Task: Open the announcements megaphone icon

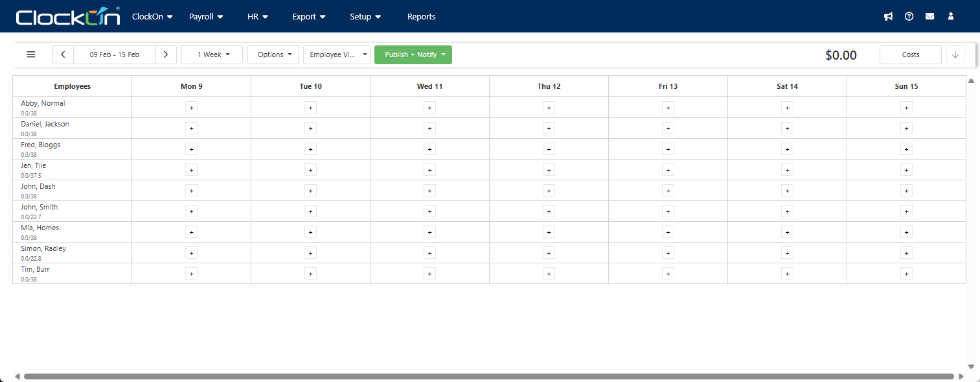Action: tap(888, 16)
